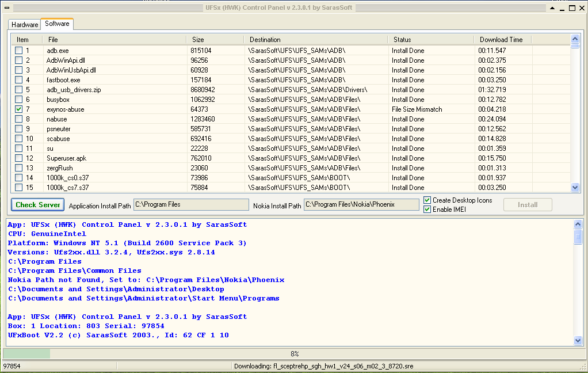Tick the checkbox for item 11 su
The height and width of the screenshot is (373, 588).
pyautogui.click(x=19, y=149)
